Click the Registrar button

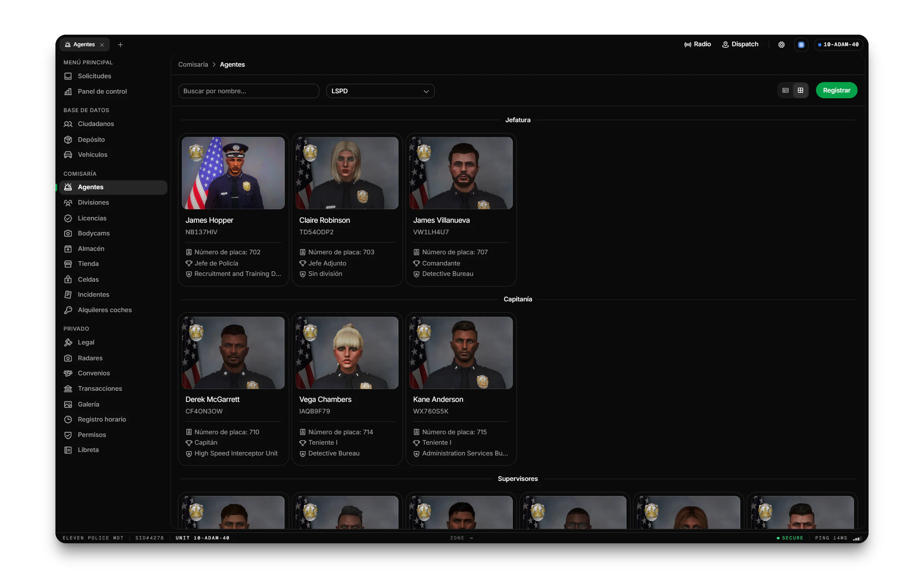tap(837, 90)
